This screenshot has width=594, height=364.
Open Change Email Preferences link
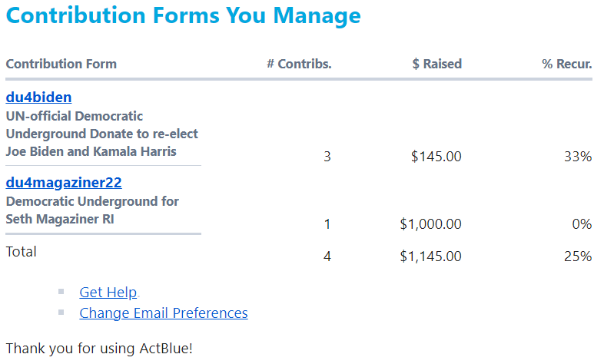click(x=164, y=313)
